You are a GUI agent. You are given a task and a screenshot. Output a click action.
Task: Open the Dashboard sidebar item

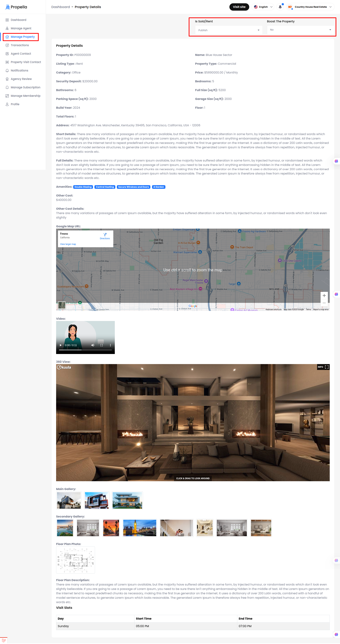(x=18, y=20)
